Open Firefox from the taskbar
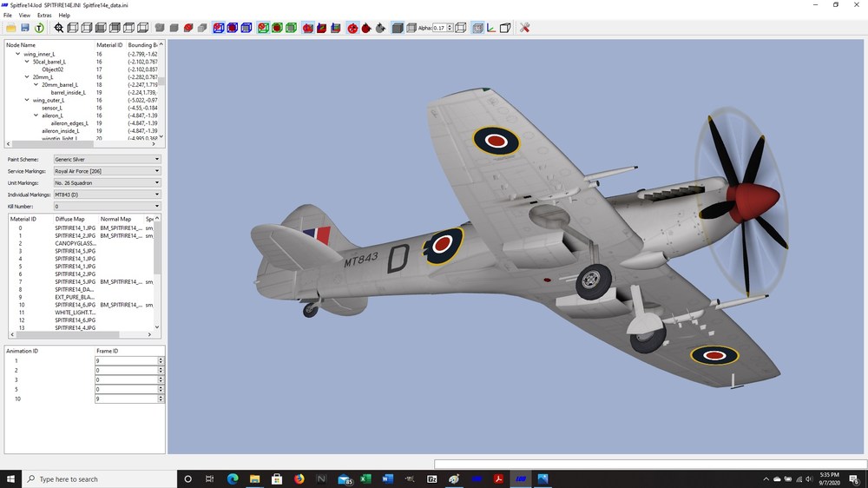Viewport: 868px width, 488px height. point(299,479)
